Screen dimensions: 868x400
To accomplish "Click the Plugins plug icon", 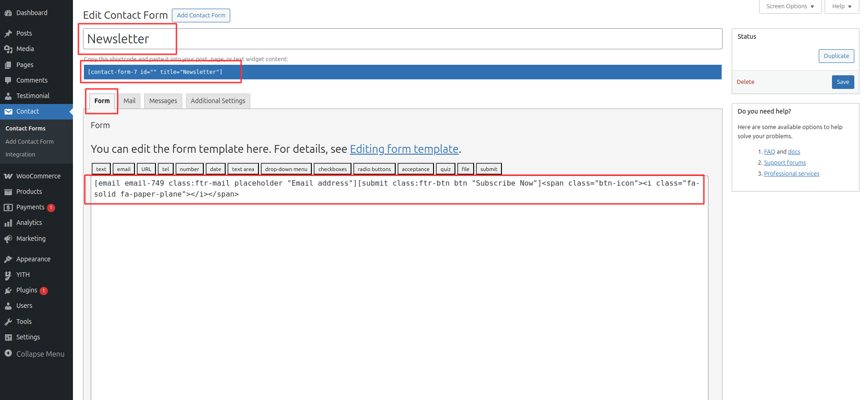I will click(x=8, y=291).
